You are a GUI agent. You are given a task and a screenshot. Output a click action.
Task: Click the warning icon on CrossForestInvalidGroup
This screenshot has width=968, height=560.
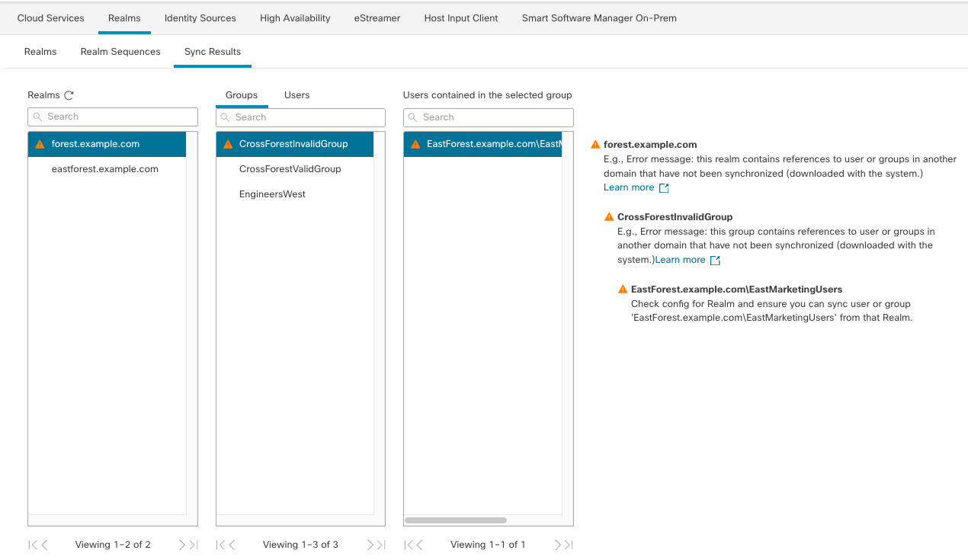tap(226, 143)
